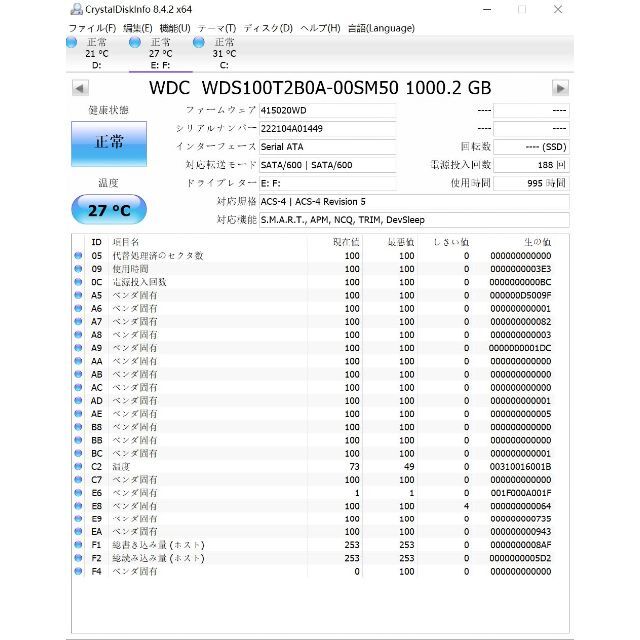
Task: Click the drive letter field E: F:
Action: pos(327,183)
